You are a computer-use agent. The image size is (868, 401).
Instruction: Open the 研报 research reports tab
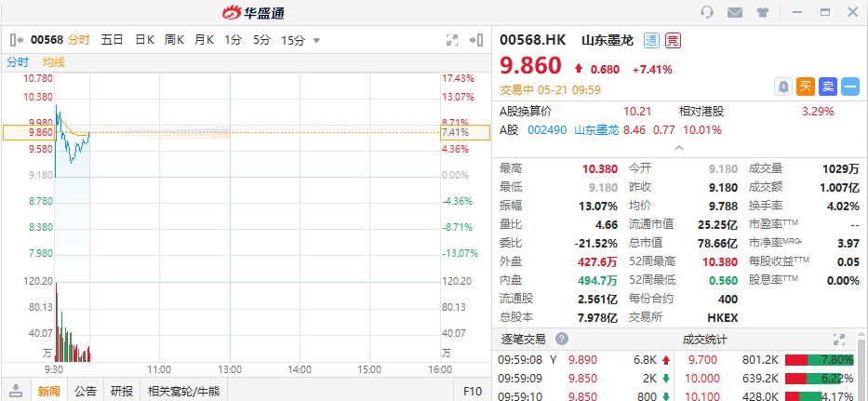[122, 391]
